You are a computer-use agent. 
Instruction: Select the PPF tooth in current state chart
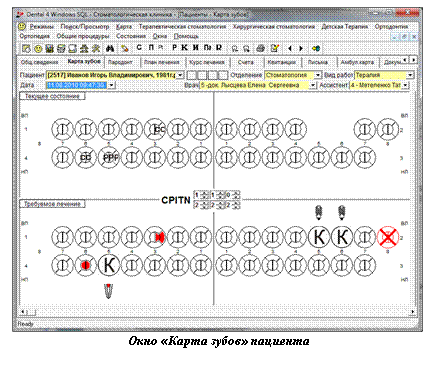click(x=109, y=157)
